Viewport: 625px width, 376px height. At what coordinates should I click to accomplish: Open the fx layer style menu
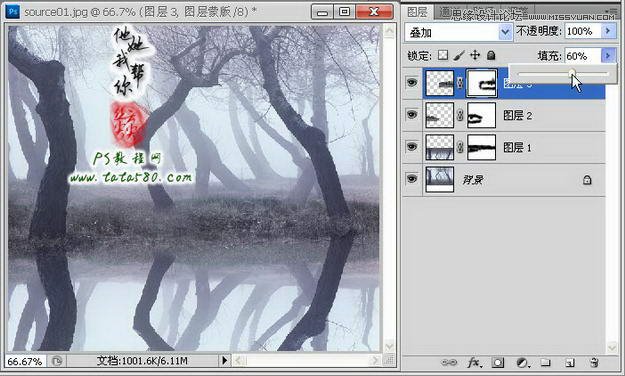coord(474,362)
